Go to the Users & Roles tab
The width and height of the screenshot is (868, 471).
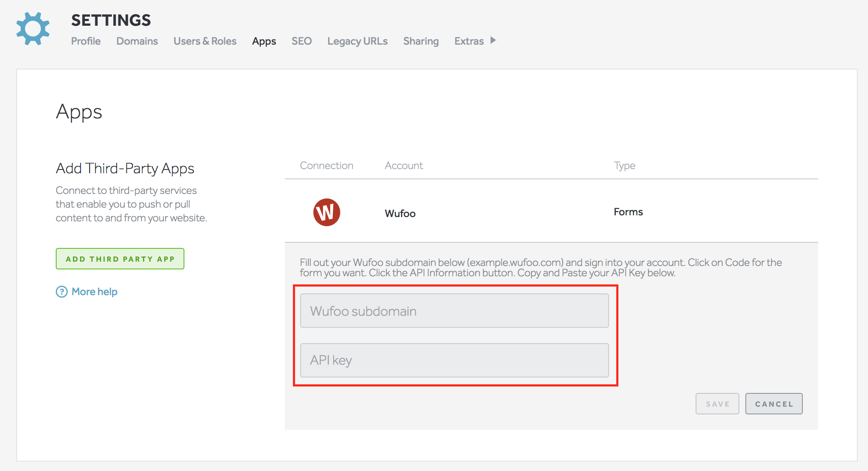205,41
